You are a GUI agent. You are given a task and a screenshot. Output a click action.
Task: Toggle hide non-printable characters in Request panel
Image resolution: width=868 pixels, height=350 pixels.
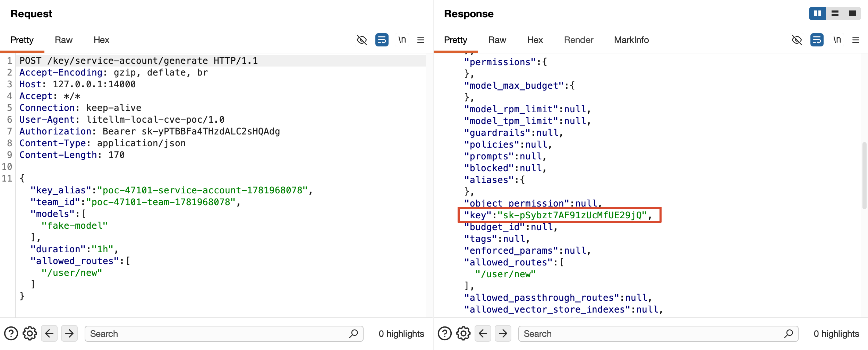pos(362,40)
